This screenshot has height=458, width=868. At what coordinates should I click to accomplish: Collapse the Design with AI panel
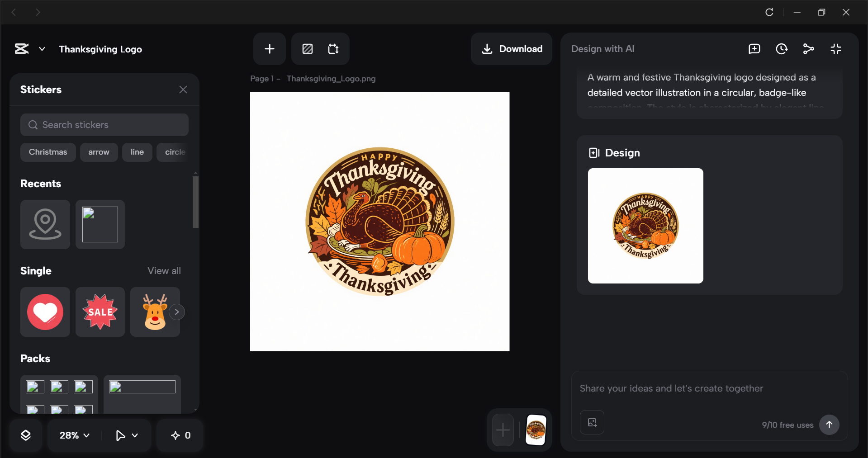[836, 48]
